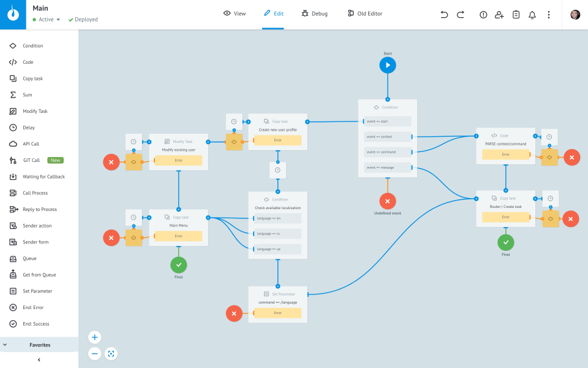Zoom in using the plus button
The image size is (588, 368).
94,337
